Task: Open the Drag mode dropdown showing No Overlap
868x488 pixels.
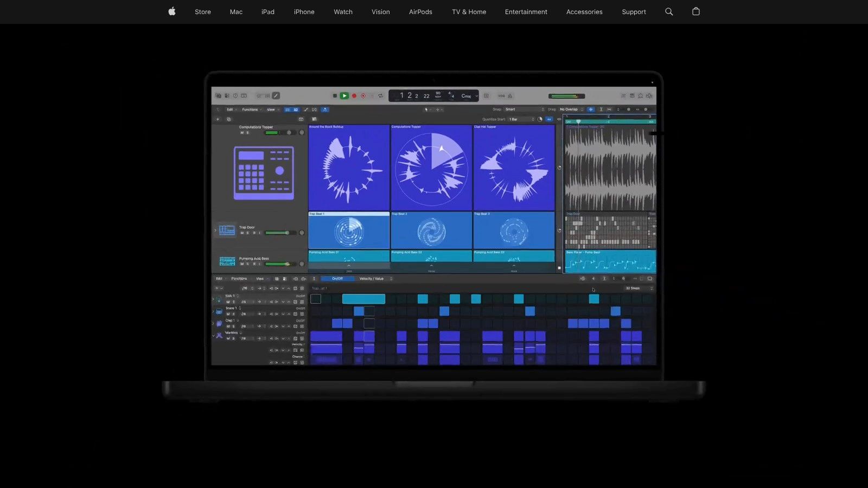Action: [569, 109]
